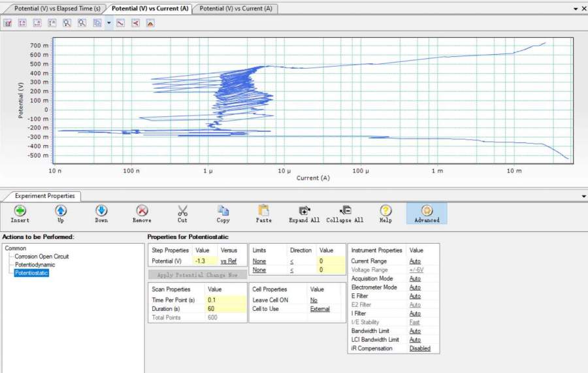Click the Insert action icon
The image size is (588, 373).
click(x=20, y=211)
